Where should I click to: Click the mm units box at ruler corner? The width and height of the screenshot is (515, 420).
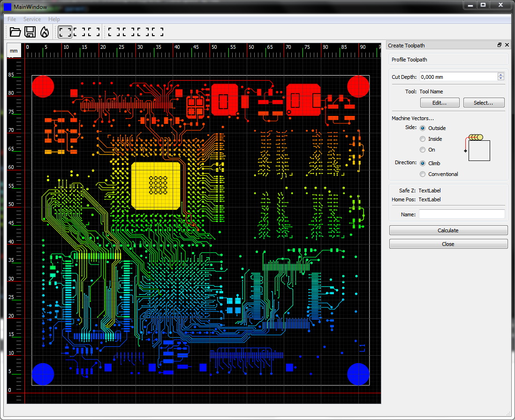pyautogui.click(x=14, y=51)
